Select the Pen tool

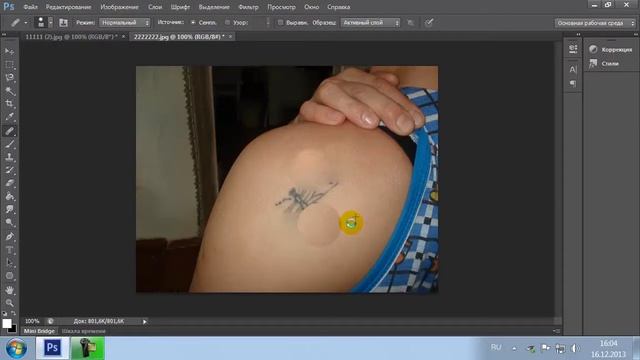pyautogui.click(x=9, y=236)
